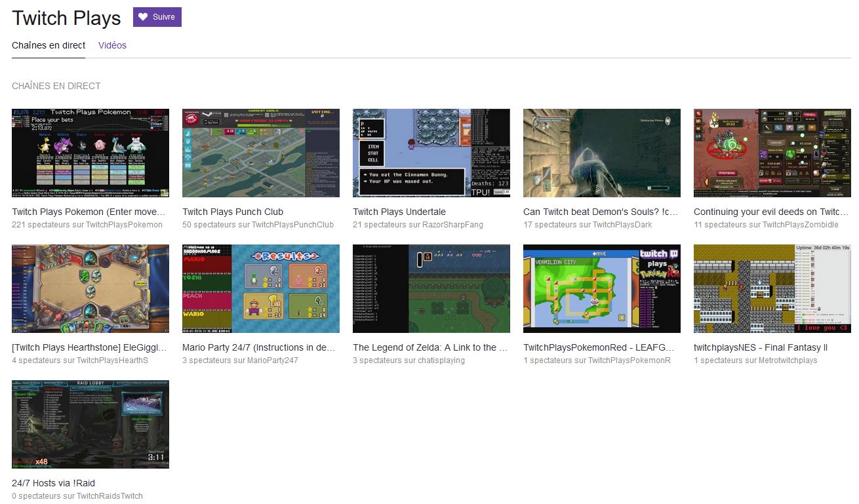
Task: Open the Final Fantasy II stream thumbnail
Action: coord(772,288)
